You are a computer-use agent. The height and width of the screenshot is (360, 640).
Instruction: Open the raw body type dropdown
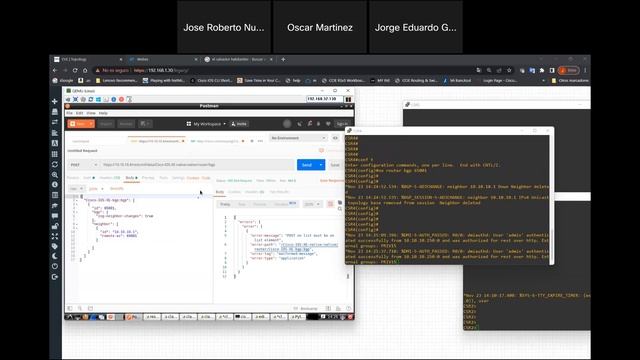click(x=76, y=189)
